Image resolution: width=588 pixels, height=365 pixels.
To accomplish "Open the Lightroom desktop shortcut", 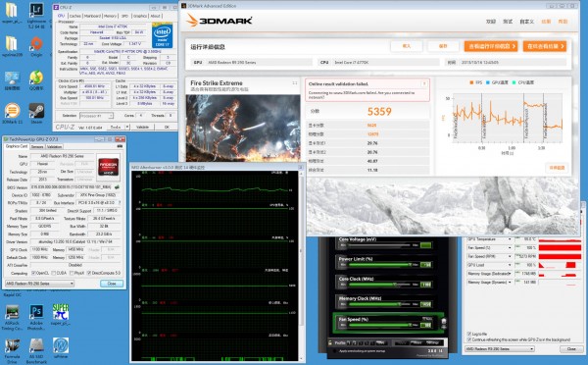I will [36, 13].
